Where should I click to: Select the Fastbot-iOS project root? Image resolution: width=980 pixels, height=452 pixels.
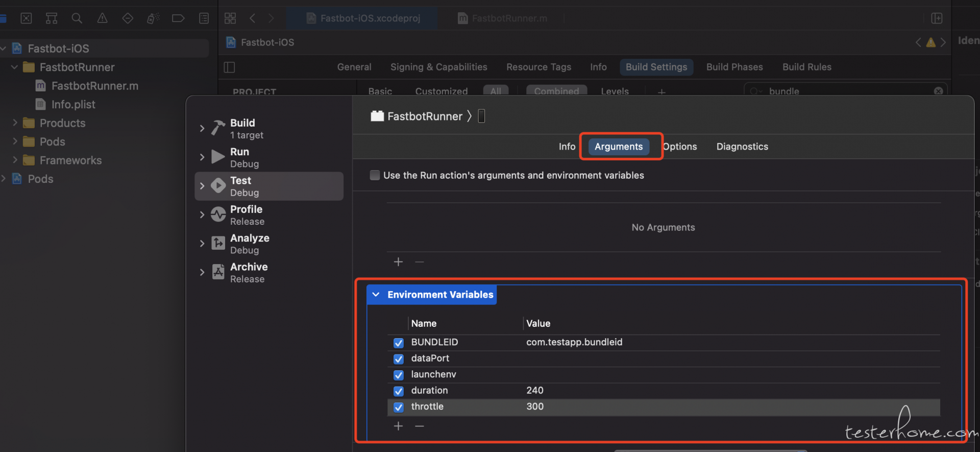[58, 49]
